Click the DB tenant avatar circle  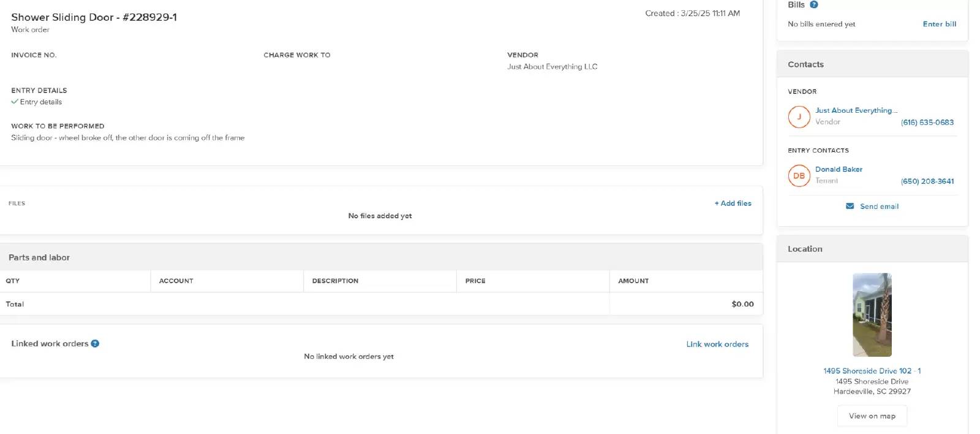799,176
